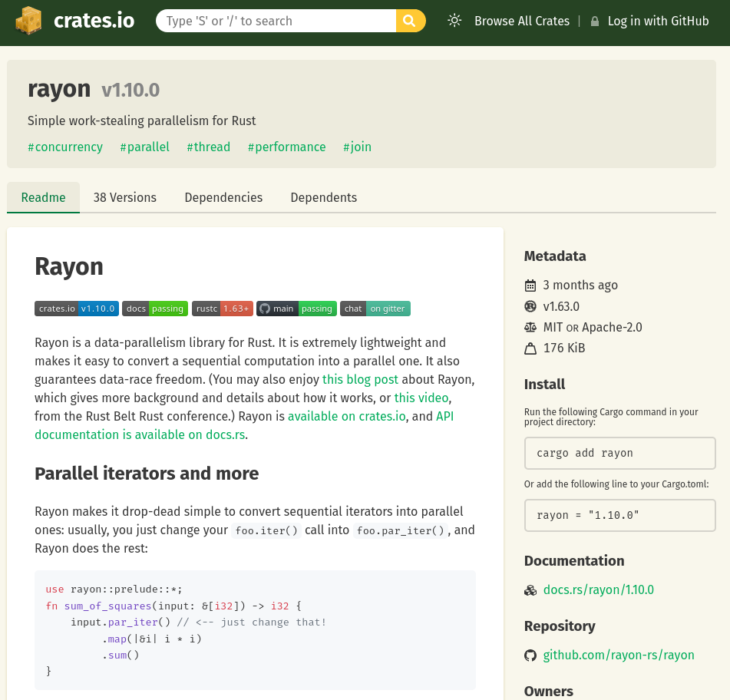The width and height of the screenshot is (730, 700).
Task: Follow the 'this blog post' link
Action: 360,379
